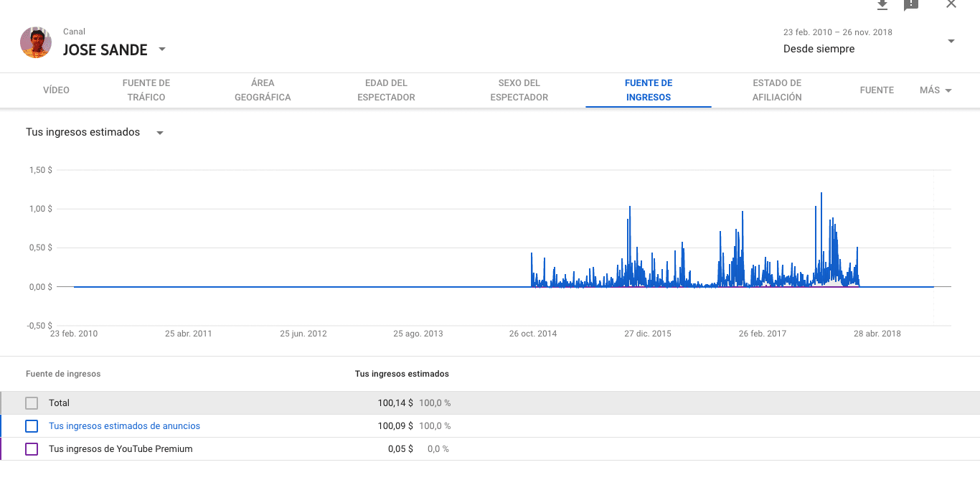
Task: Switch to the FUENTE tab
Action: click(877, 90)
